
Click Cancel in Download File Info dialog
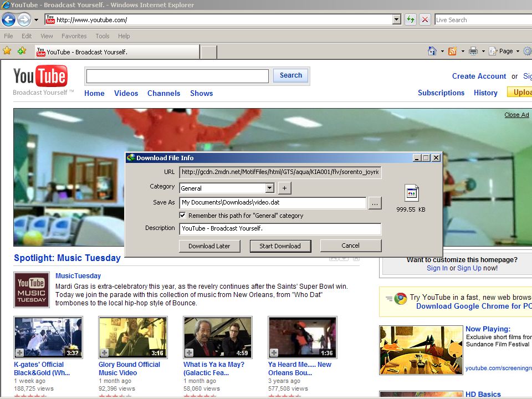pyautogui.click(x=350, y=245)
